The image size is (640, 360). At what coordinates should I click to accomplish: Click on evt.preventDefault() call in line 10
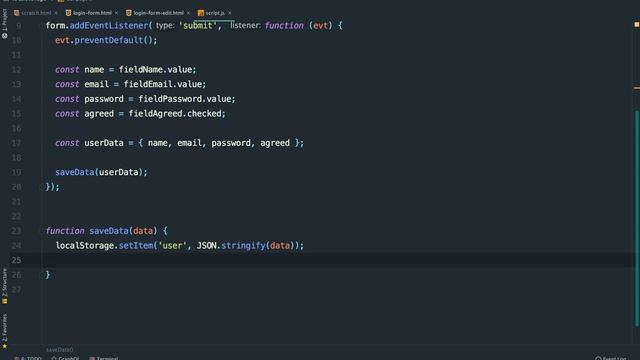106,40
